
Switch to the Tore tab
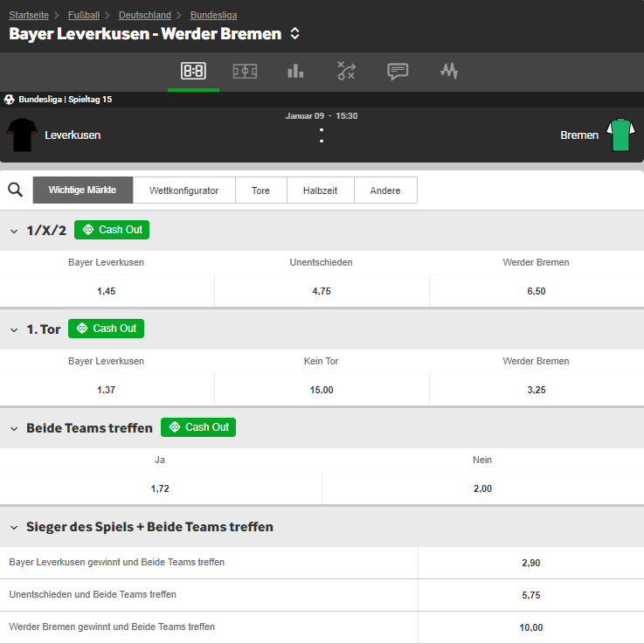click(260, 190)
